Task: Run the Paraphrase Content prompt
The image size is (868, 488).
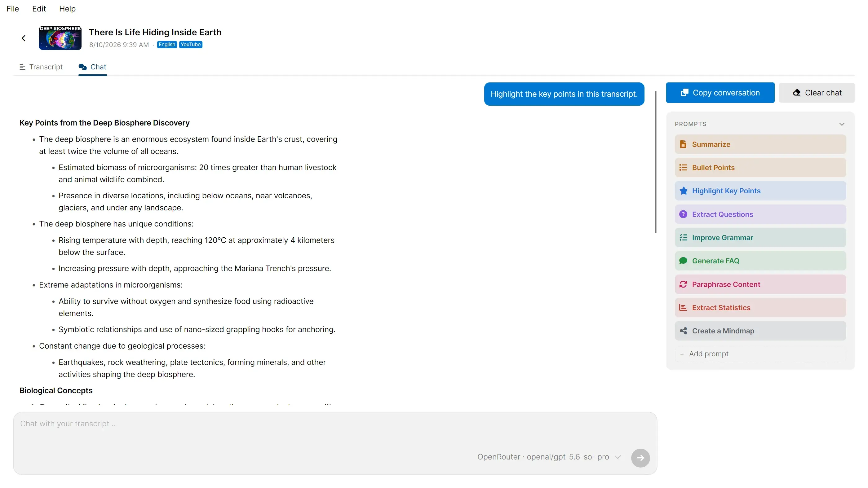Action: click(x=760, y=284)
